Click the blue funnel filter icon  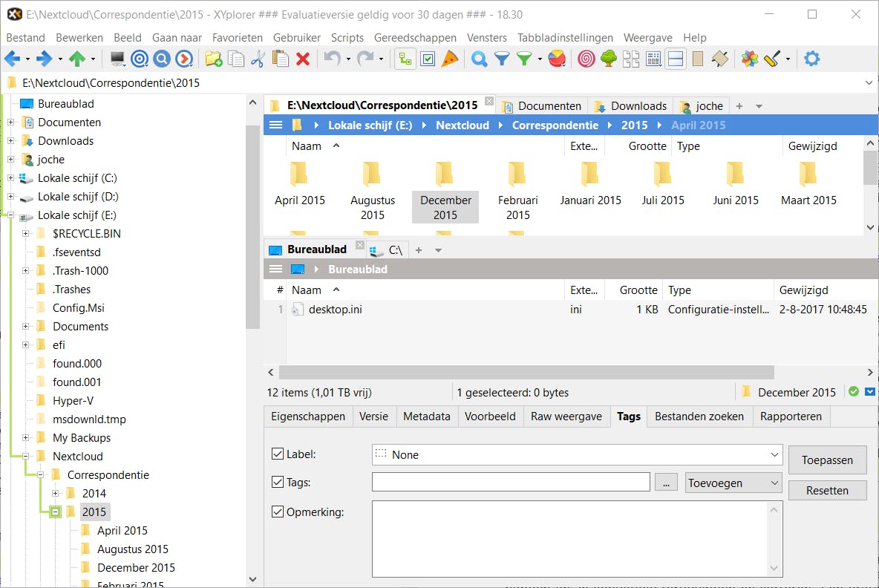(503, 59)
